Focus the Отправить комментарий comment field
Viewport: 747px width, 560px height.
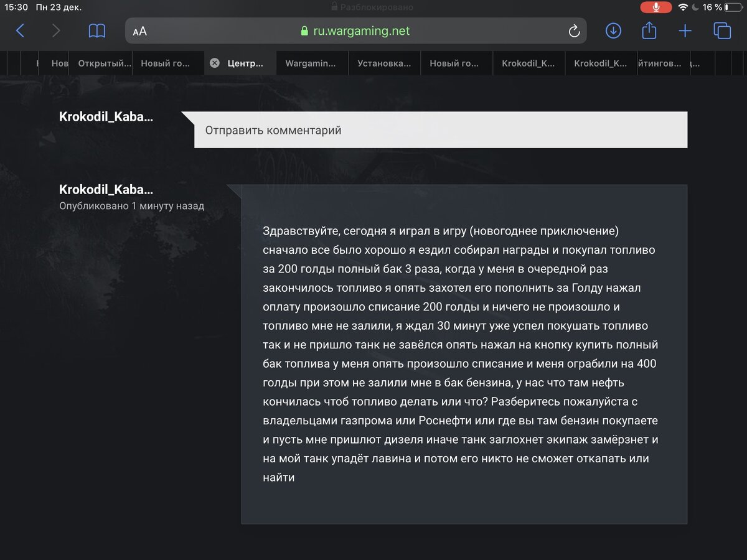[441, 130]
